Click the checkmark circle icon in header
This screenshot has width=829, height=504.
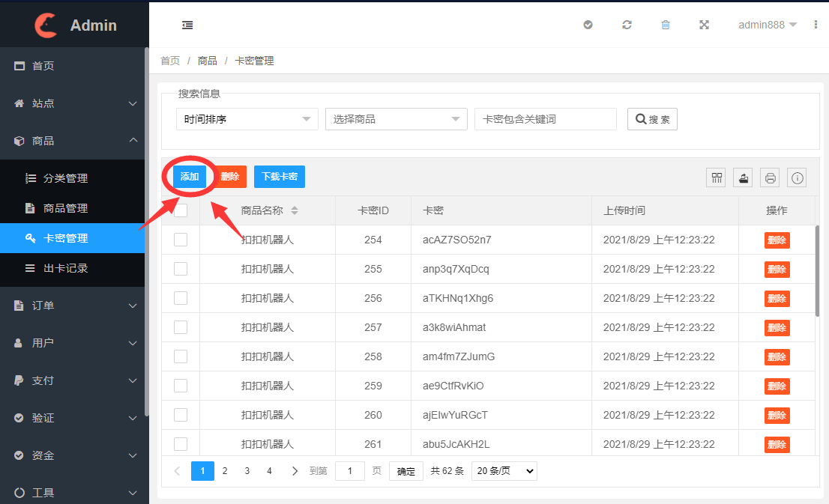point(588,25)
